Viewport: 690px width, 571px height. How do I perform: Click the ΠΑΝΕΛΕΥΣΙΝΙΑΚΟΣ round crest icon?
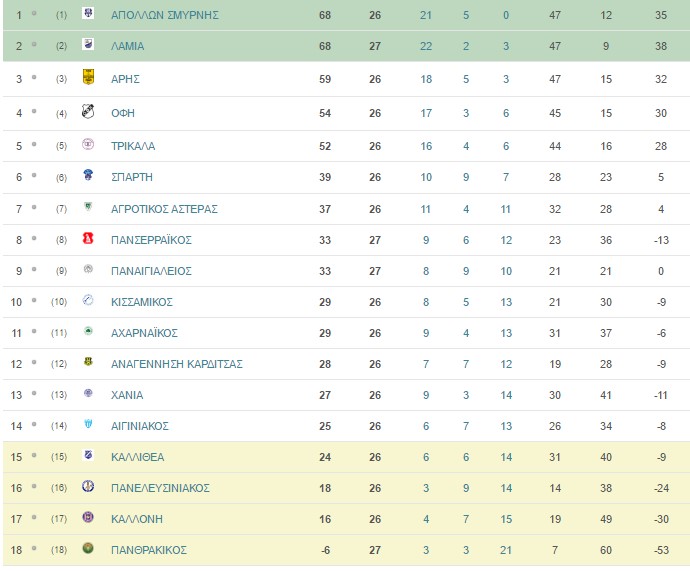pyautogui.click(x=88, y=486)
